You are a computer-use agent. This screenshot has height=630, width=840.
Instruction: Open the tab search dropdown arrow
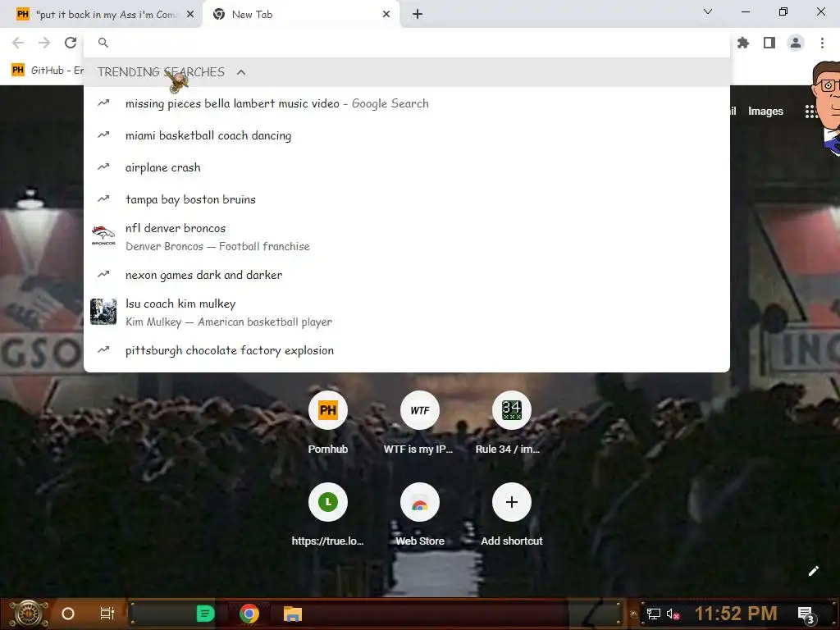point(708,11)
